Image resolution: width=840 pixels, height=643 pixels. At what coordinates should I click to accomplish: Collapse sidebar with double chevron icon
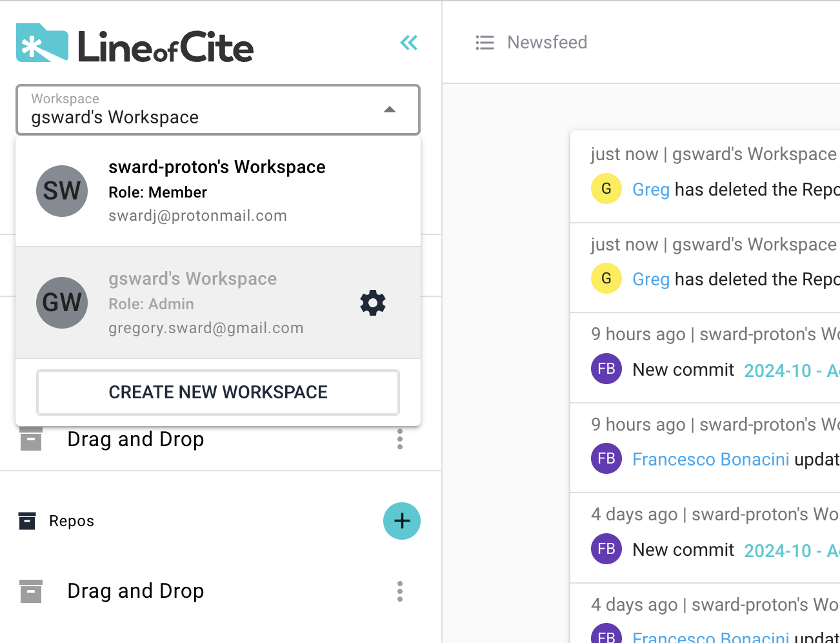tap(408, 43)
